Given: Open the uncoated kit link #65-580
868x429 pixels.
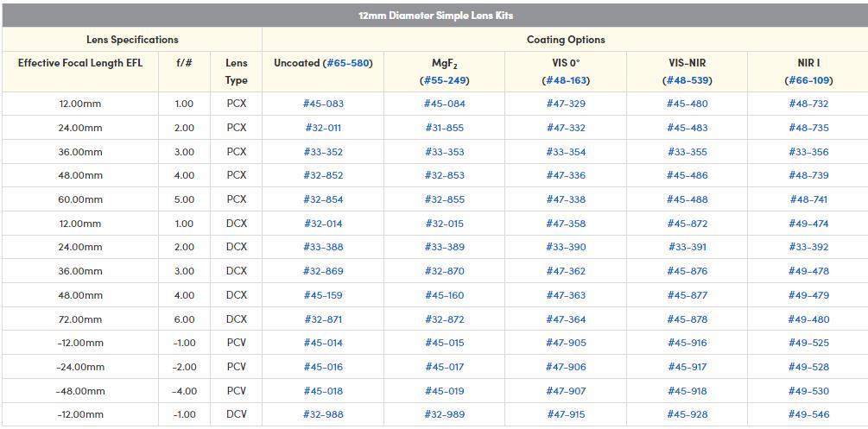Looking at the screenshot, I should pos(348,63).
